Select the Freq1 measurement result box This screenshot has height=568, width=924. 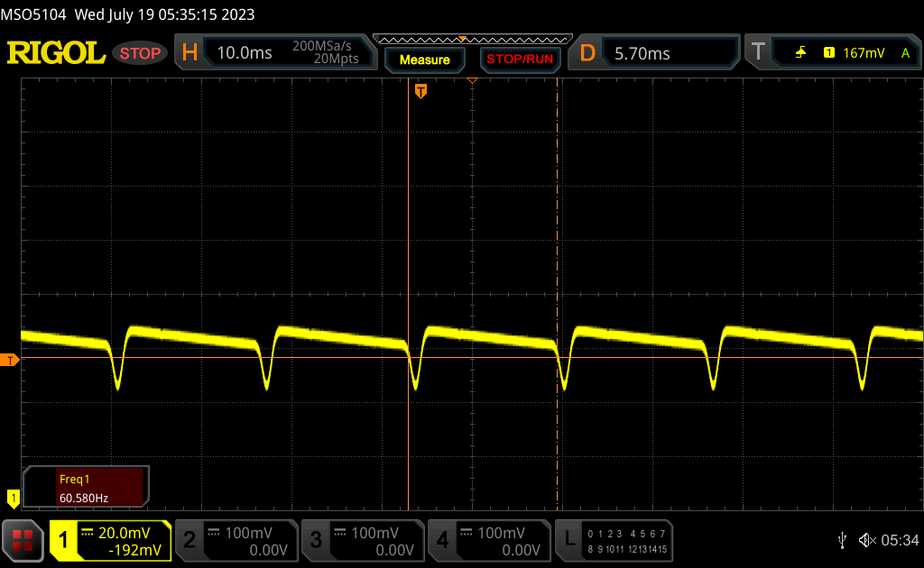click(86, 487)
